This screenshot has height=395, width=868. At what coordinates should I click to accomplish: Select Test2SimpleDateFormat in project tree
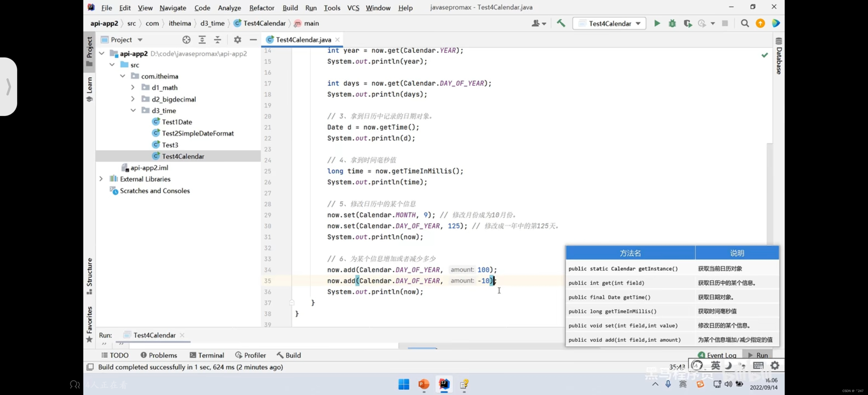click(x=198, y=133)
